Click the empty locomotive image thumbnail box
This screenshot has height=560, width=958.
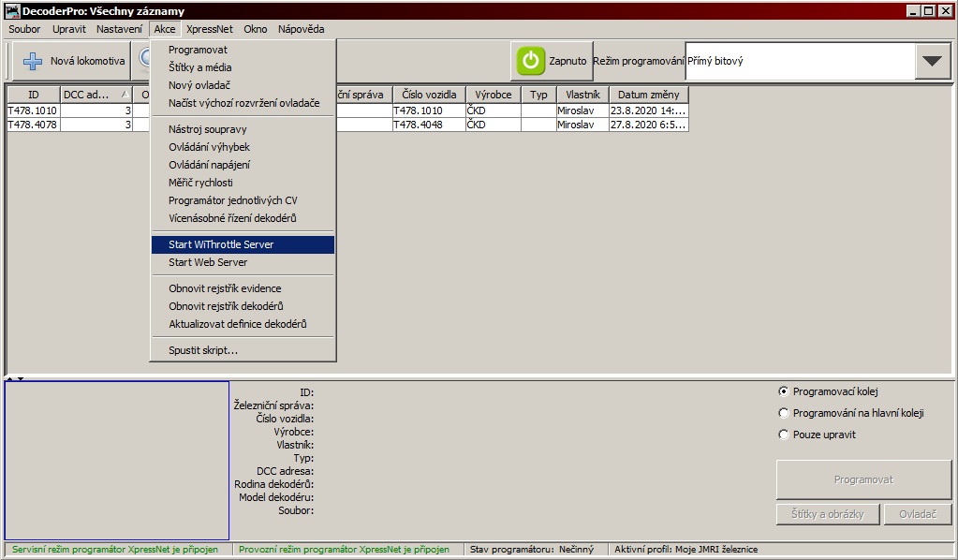coord(117,461)
